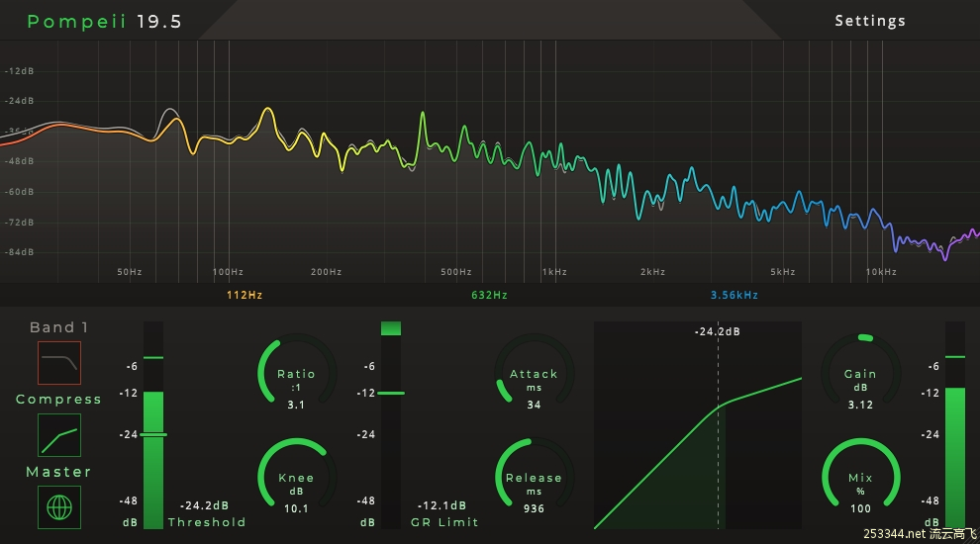Click the Pompeii 19.5 logo title
980x544 pixels.
click(x=104, y=21)
